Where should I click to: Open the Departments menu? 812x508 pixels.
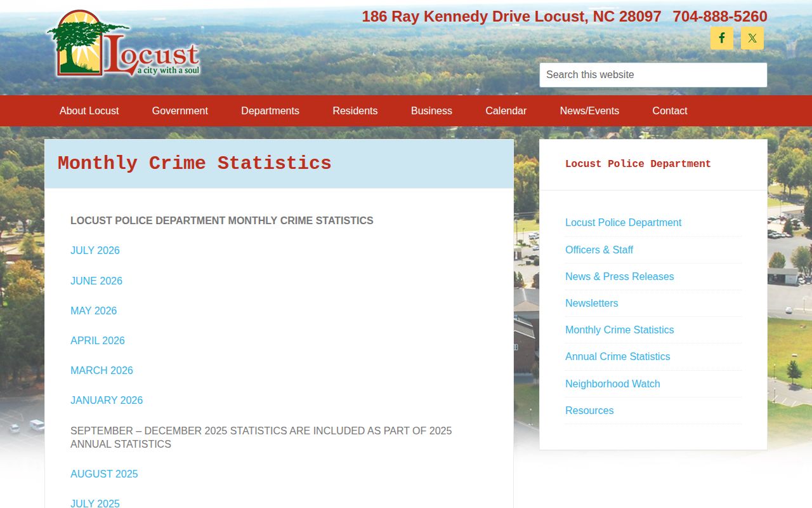click(x=270, y=110)
